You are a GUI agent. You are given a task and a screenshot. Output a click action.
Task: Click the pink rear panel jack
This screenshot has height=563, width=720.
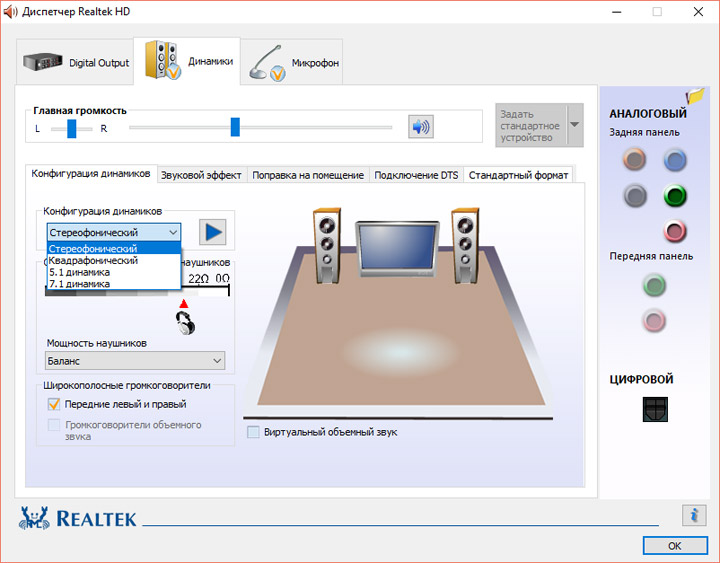point(675,231)
